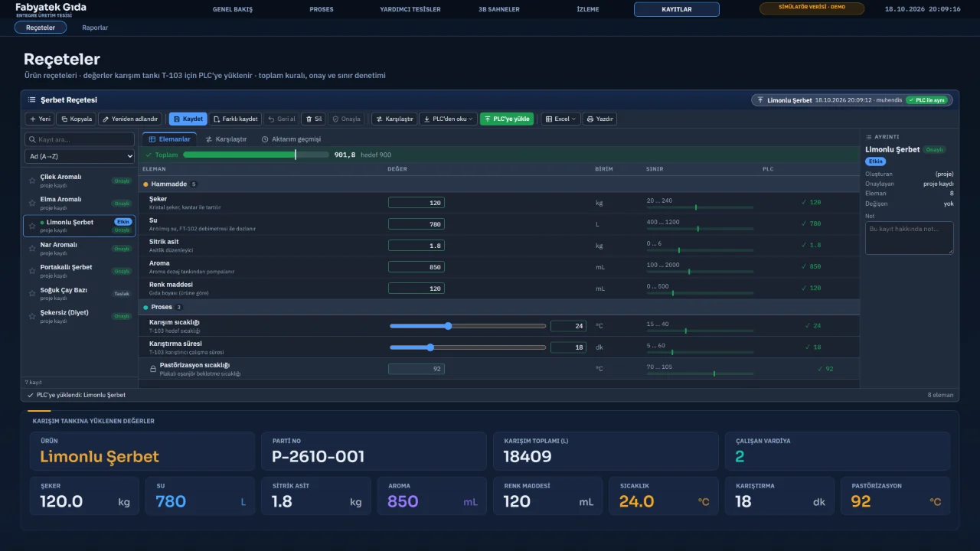Click the lock icon beside Pastörizasyon sıcaklığı
Screen dimensions: 980x551
153,369
